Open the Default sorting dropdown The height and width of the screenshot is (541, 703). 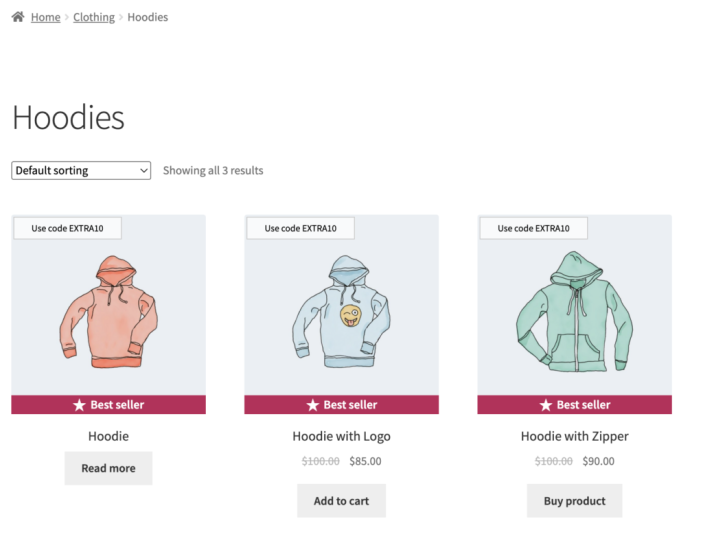tap(81, 170)
